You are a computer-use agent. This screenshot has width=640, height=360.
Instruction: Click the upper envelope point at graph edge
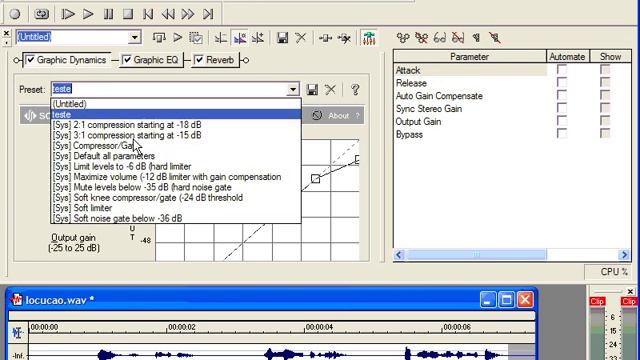pyautogui.click(x=357, y=159)
